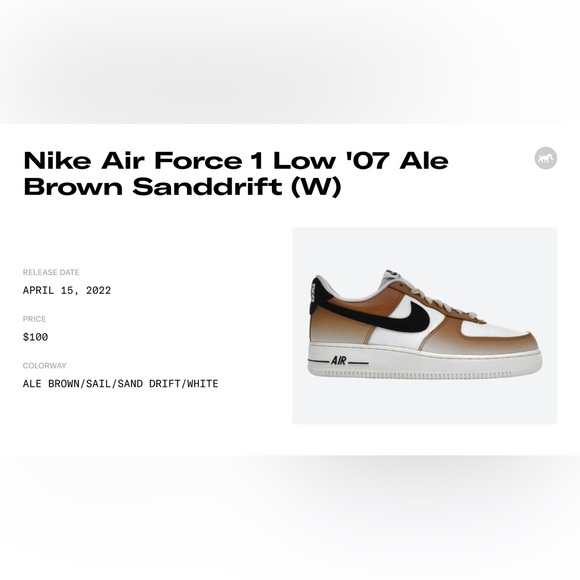Image resolution: width=580 pixels, height=580 pixels.
Task: Click the Nike Air Force 1 title
Action: pos(236,160)
